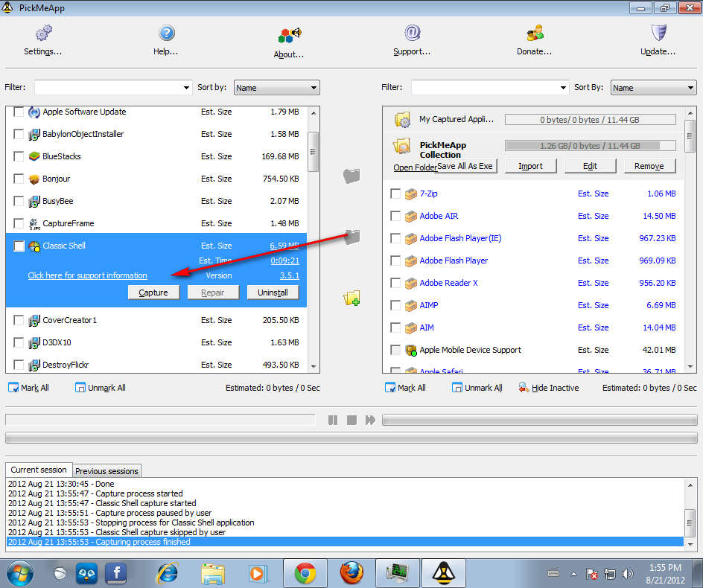Image resolution: width=703 pixels, height=588 pixels.
Task: Launch Firefox from the taskbar
Action: click(351, 573)
